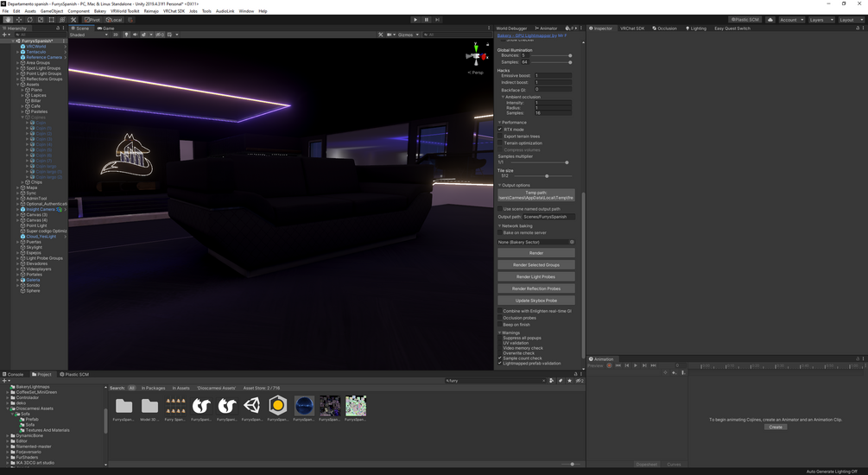Open the Layers dropdown
The image size is (868, 475).
click(820, 19)
